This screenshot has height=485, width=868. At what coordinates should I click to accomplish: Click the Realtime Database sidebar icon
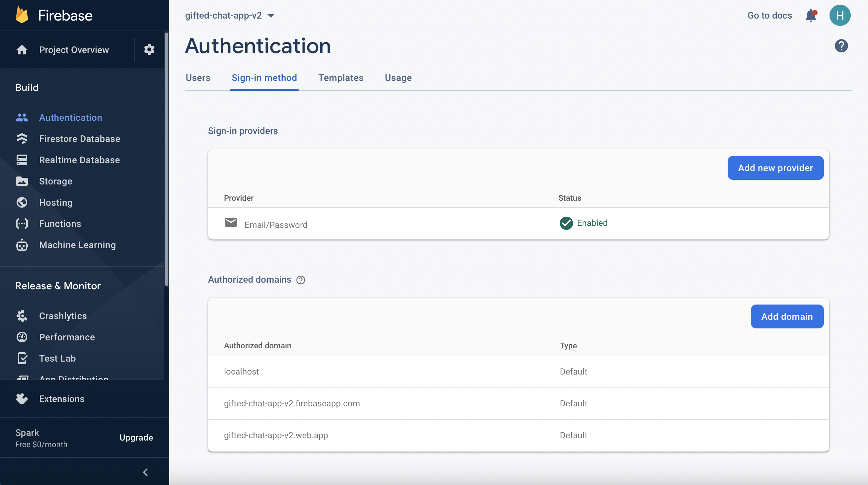21,160
